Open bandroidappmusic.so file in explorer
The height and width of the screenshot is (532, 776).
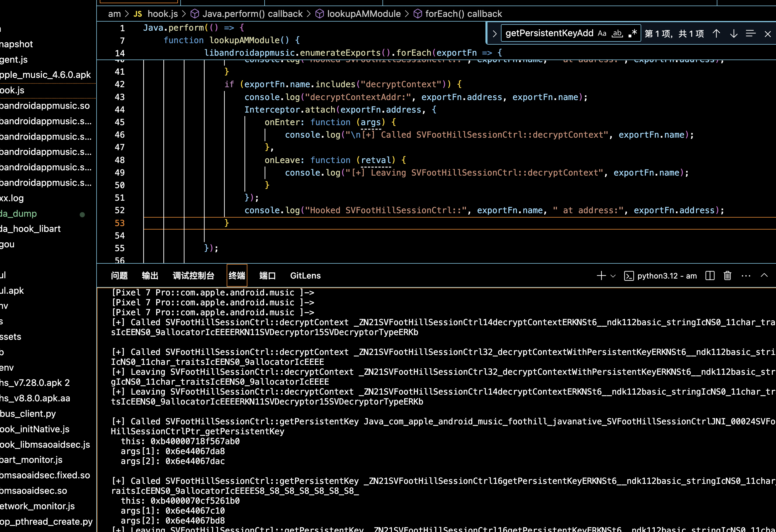45,106
